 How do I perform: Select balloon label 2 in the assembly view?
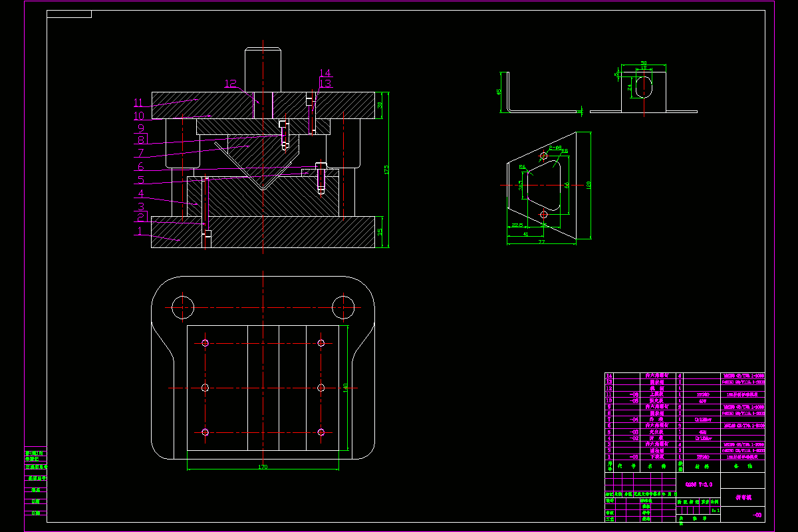(x=141, y=217)
